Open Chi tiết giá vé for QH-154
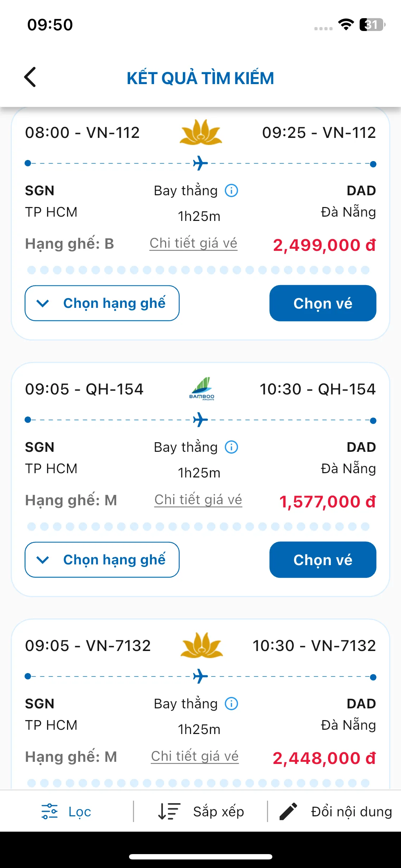The image size is (401, 868). 198,500
